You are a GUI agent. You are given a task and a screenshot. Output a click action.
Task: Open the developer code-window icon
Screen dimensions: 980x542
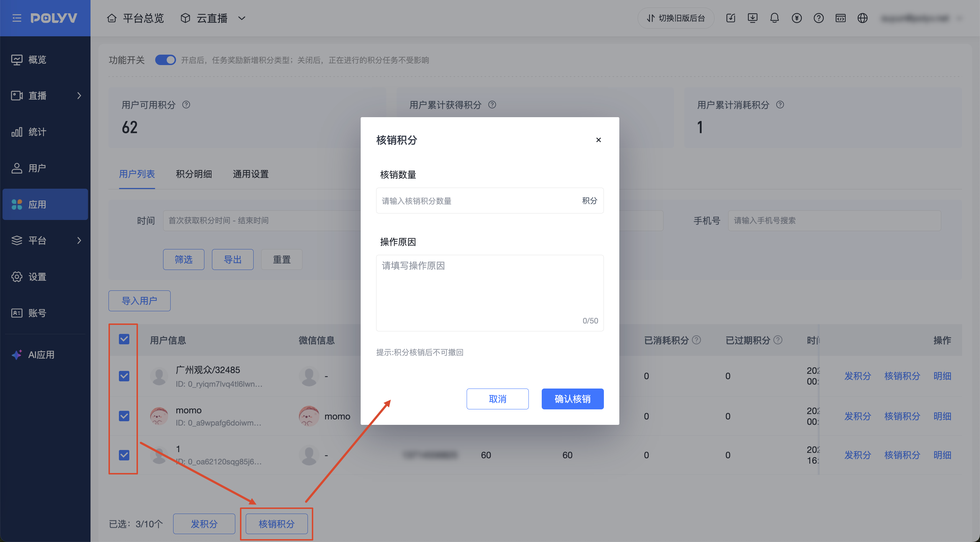click(840, 18)
